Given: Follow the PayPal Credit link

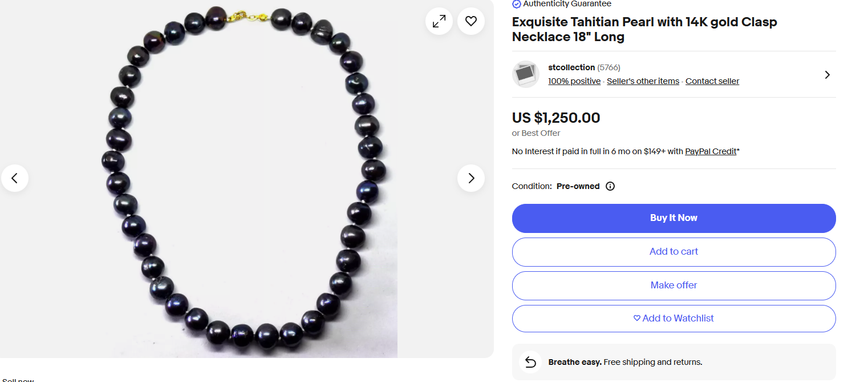Looking at the screenshot, I should 710,151.
